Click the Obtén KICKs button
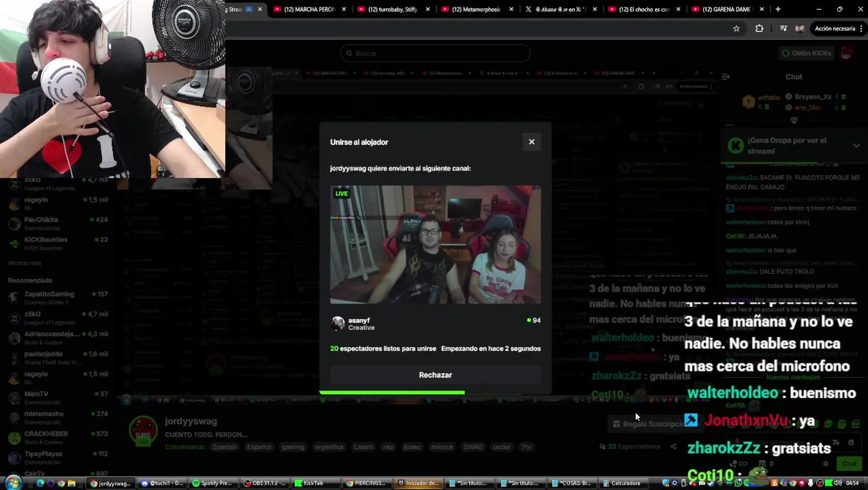Viewport: 868px width, 490px height. pyautogui.click(x=807, y=53)
